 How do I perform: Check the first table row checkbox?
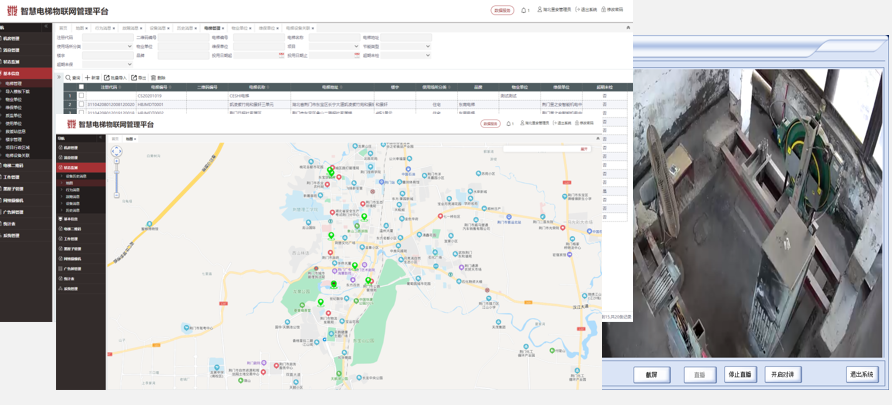pos(82,96)
